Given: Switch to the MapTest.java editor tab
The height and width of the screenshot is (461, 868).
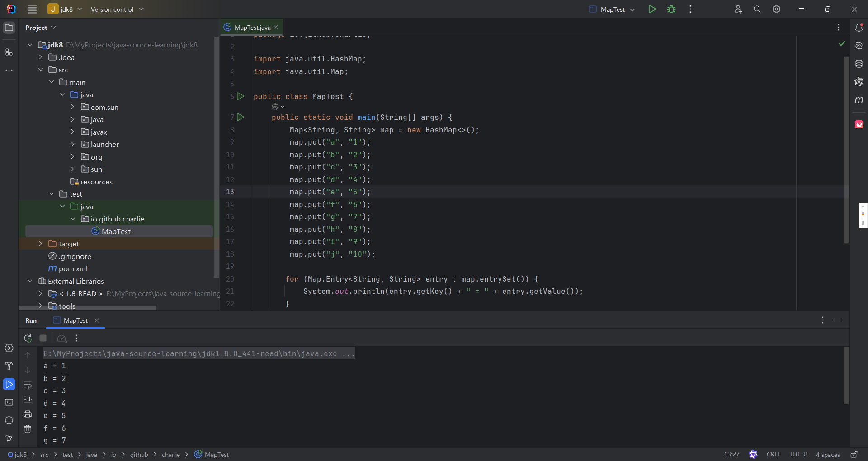Looking at the screenshot, I should coord(252,28).
